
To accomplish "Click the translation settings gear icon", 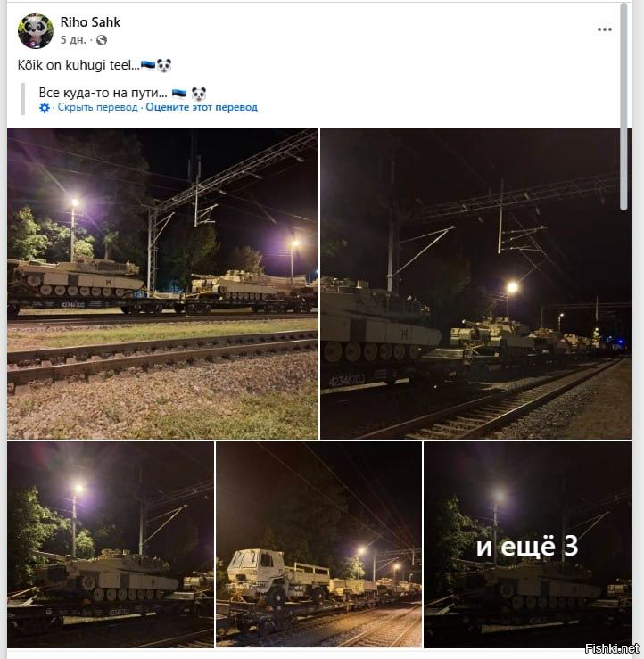I will [x=45, y=108].
